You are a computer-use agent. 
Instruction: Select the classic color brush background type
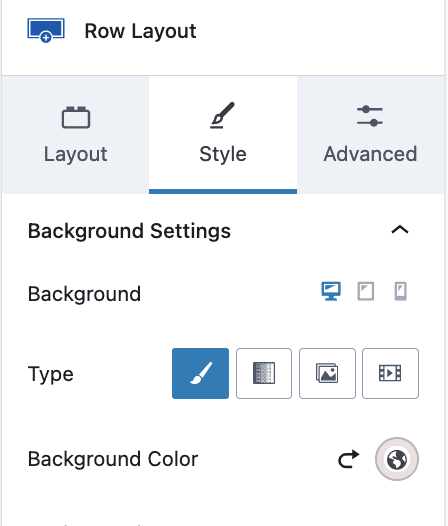(200, 373)
